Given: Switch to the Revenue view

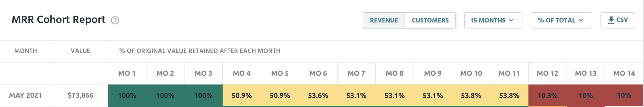Looking at the screenshot, I should pyautogui.click(x=384, y=20).
